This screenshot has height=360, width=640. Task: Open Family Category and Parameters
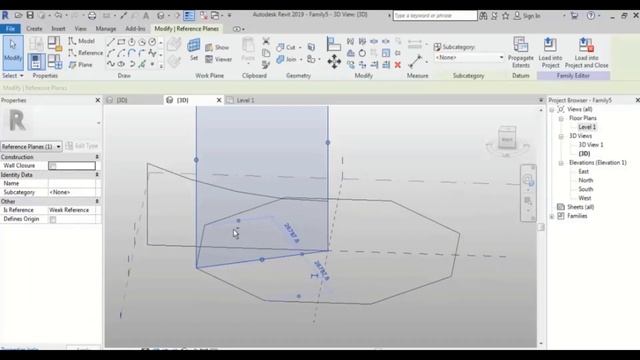tap(55, 44)
